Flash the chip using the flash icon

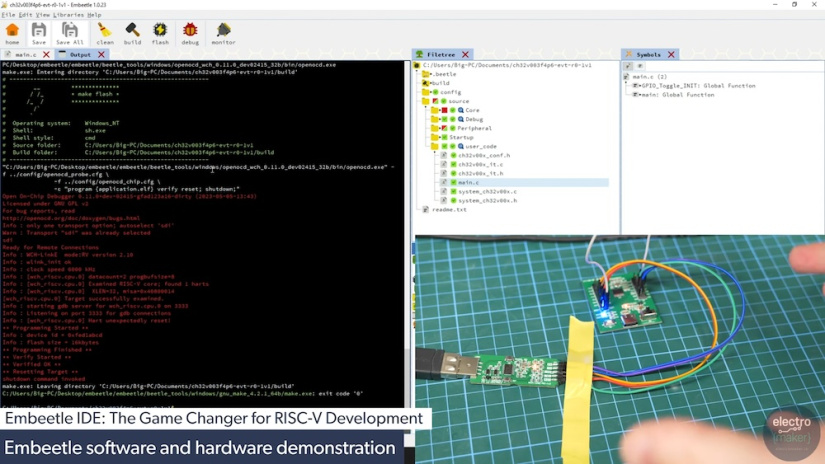click(160, 33)
